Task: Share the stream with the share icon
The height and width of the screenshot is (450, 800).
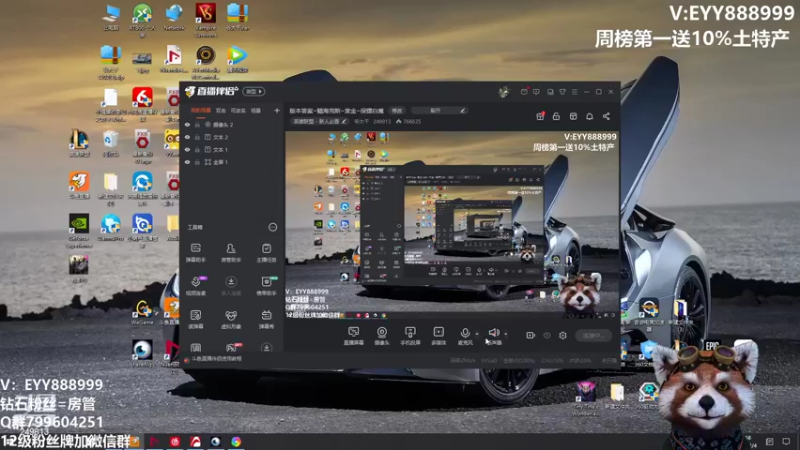Action: click(606, 116)
